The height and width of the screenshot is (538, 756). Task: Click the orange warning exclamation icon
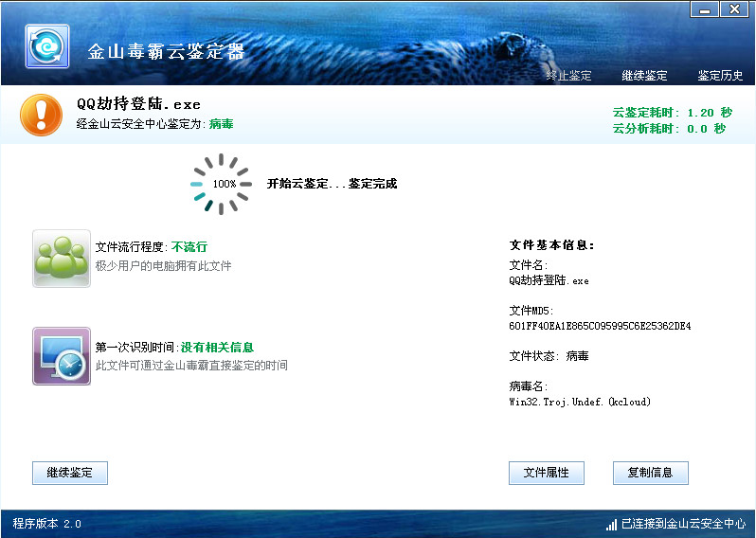pos(41,115)
